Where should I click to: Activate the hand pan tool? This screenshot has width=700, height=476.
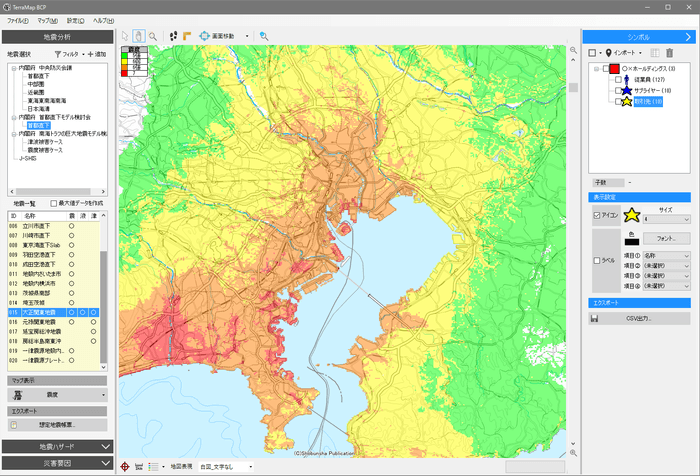[138, 35]
